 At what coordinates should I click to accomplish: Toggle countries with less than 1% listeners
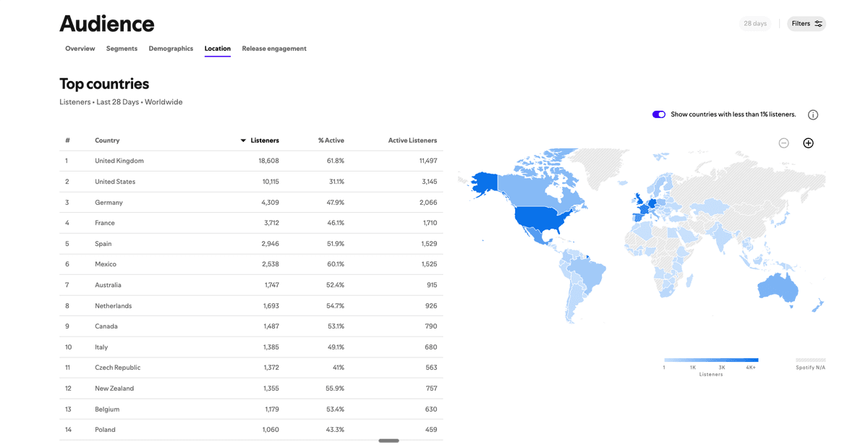(658, 114)
